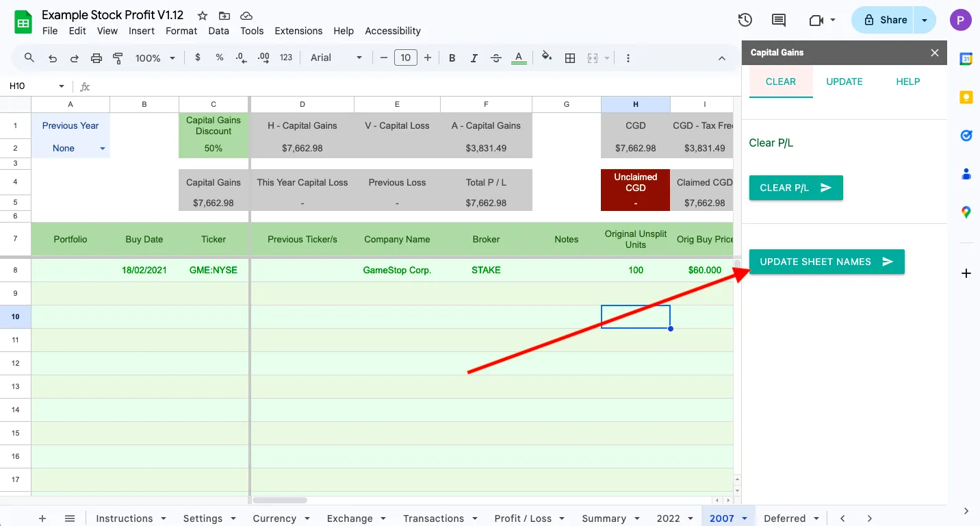980x526 pixels.
Task: Toggle strikethrough formatting
Action: tap(496, 58)
